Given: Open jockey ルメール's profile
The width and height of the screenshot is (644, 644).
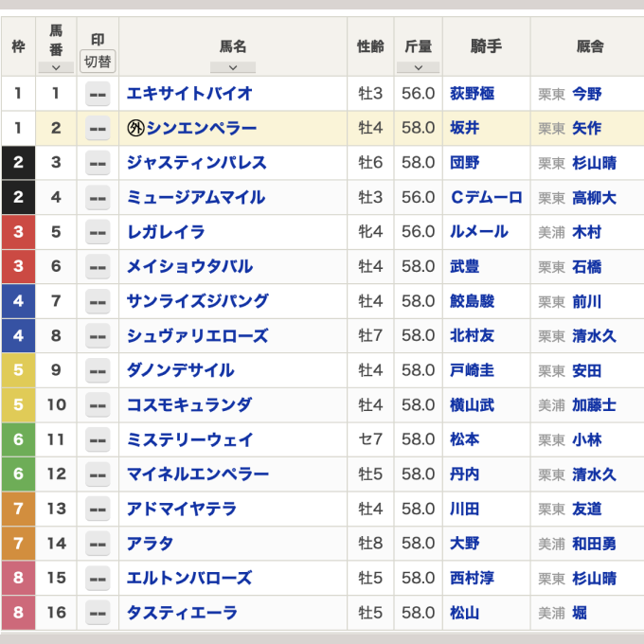Looking at the screenshot, I should 478,232.
